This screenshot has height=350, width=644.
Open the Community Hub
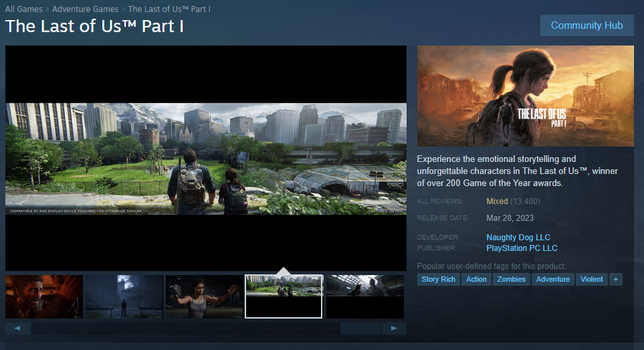coord(587,25)
